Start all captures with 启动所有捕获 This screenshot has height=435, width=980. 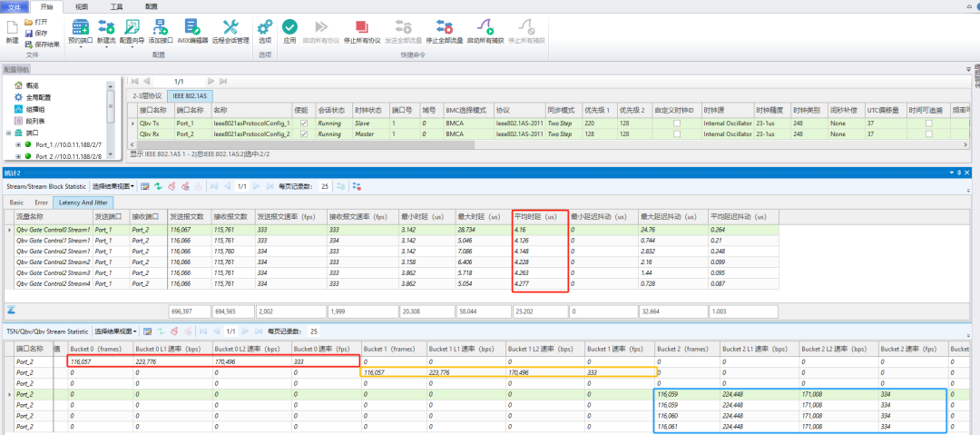[485, 31]
